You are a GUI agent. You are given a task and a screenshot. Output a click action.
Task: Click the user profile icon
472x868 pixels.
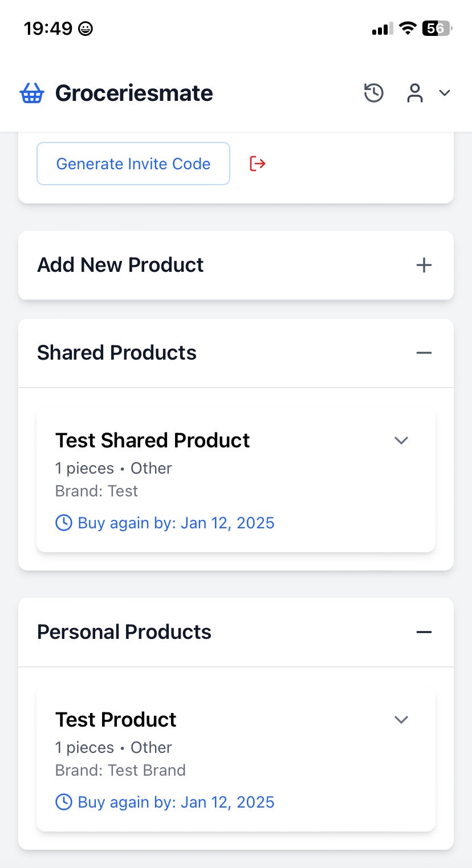pos(415,93)
